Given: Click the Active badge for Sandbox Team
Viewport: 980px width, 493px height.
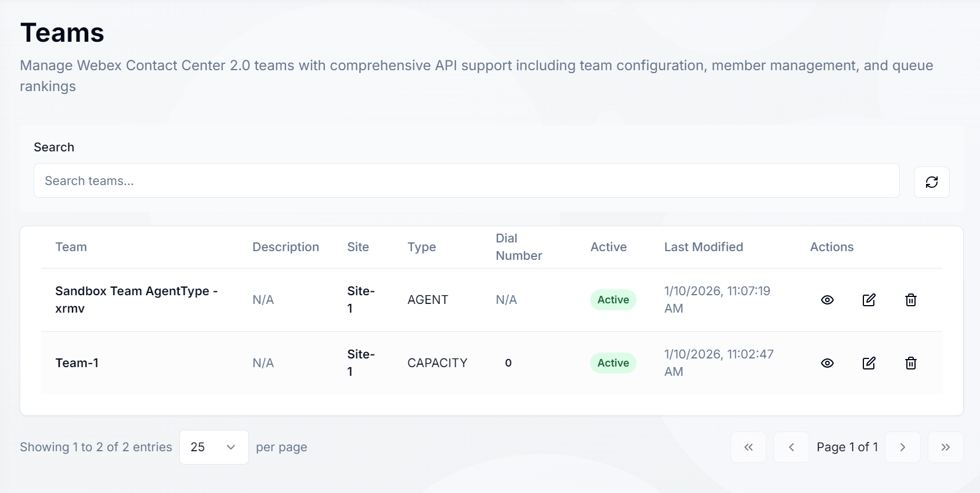Looking at the screenshot, I should [613, 300].
